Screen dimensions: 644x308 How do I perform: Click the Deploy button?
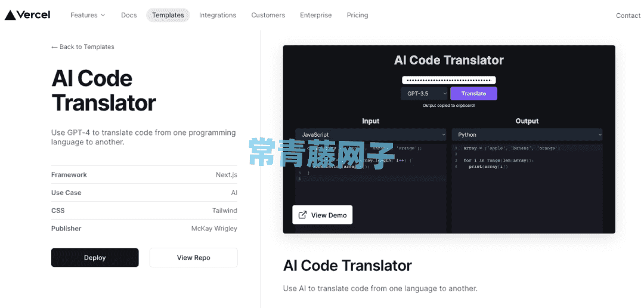(95, 258)
